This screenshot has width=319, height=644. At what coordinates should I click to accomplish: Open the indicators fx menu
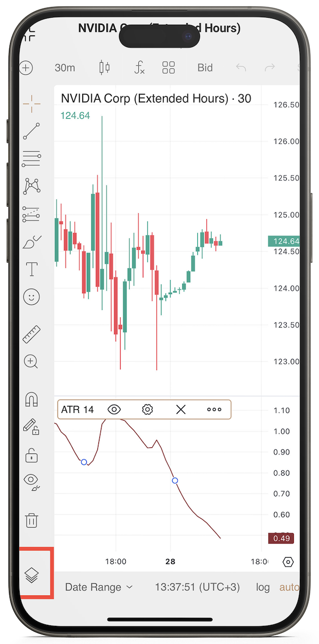coord(139,68)
